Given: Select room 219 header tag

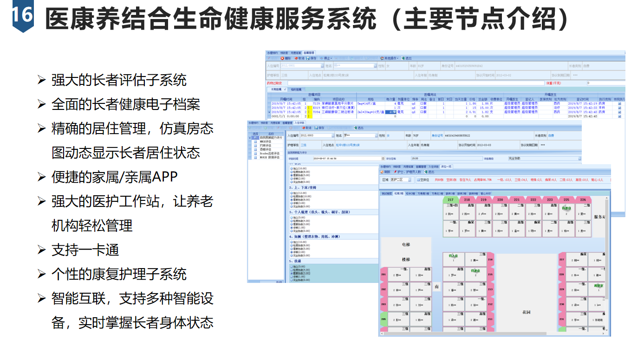Looking at the screenshot, I should pyautogui.click(x=483, y=199).
